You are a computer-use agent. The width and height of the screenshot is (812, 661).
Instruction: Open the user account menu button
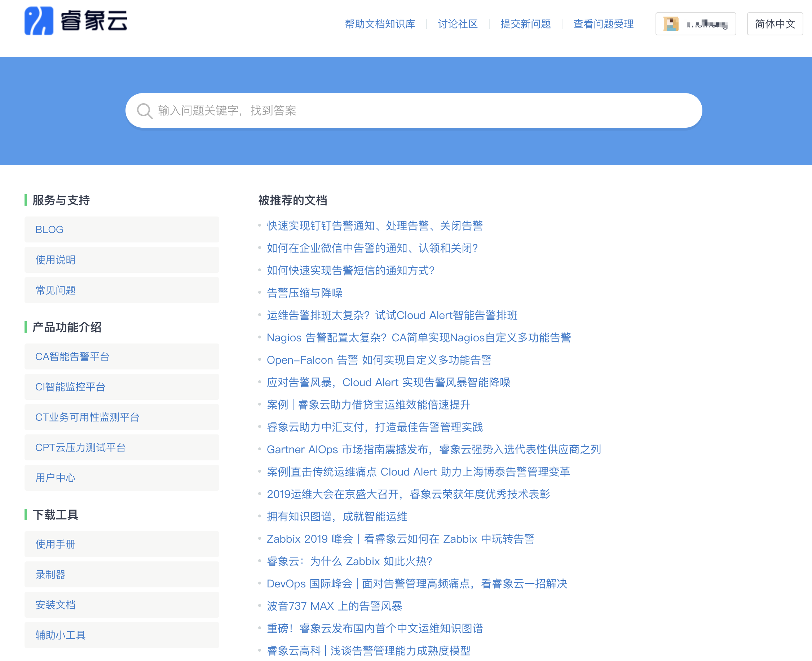696,24
